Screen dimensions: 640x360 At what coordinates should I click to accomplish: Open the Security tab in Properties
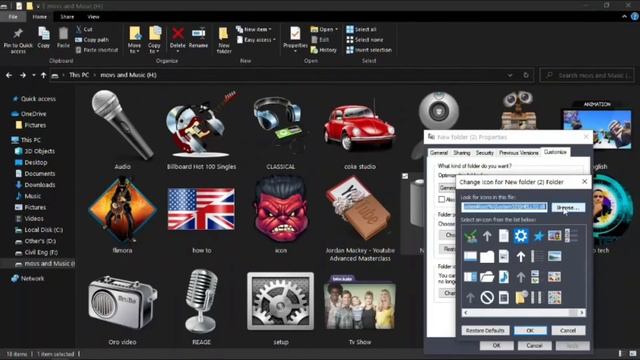tap(484, 153)
